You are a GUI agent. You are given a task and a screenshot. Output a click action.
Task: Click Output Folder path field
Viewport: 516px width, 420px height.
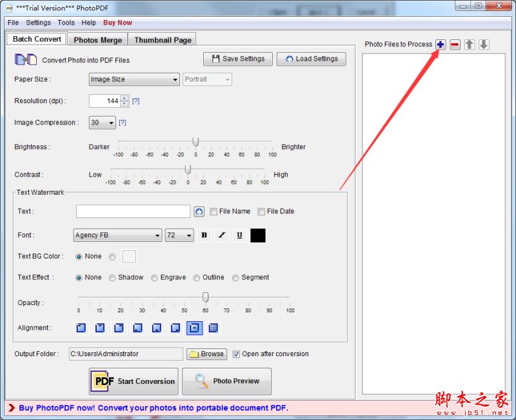pyautogui.click(x=126, y=354)
